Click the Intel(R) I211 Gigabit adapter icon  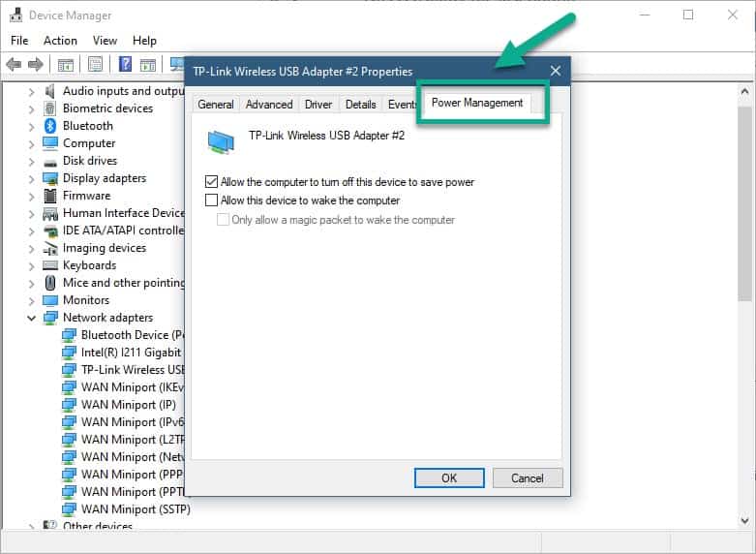pos(69,353)
